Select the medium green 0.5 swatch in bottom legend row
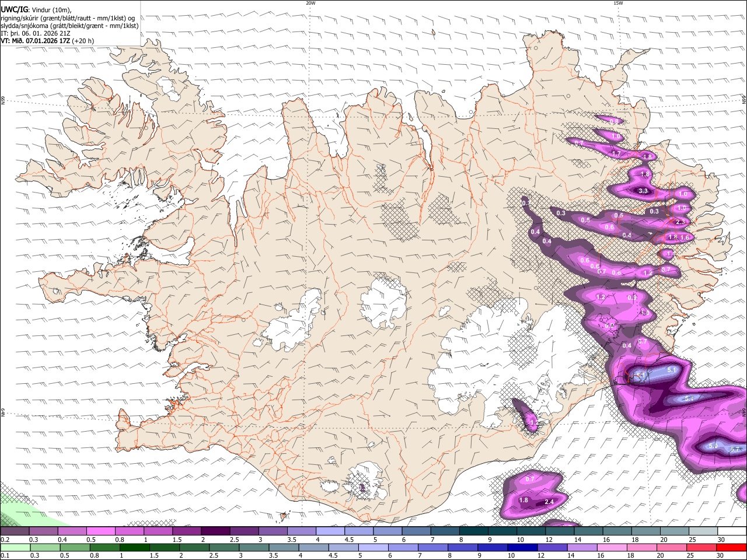 pos(75,547)
